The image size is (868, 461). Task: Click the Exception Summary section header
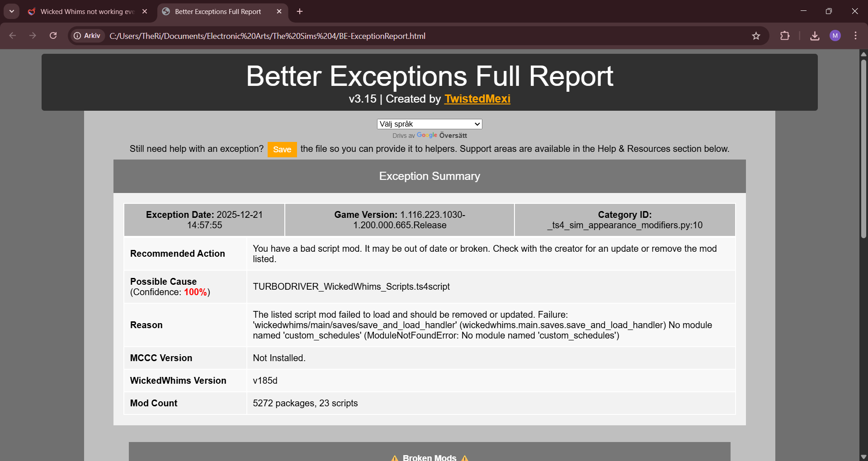click(x=429, y=176)
